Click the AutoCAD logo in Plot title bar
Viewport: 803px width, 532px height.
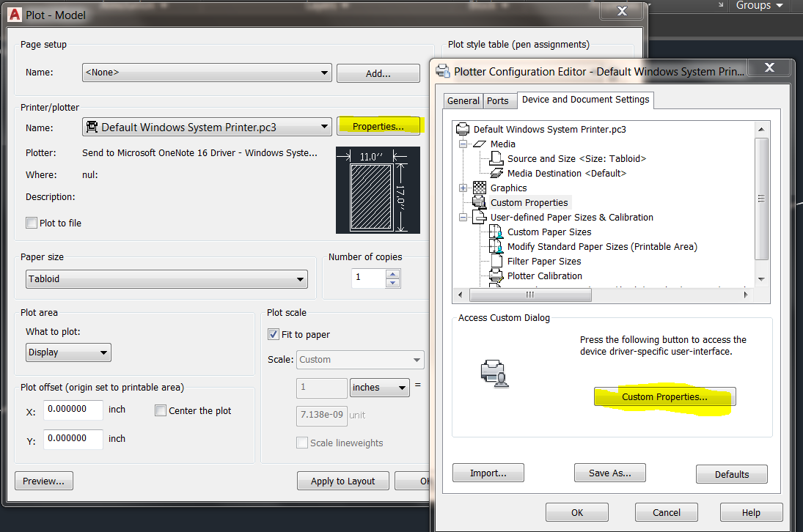coord(15,15)
